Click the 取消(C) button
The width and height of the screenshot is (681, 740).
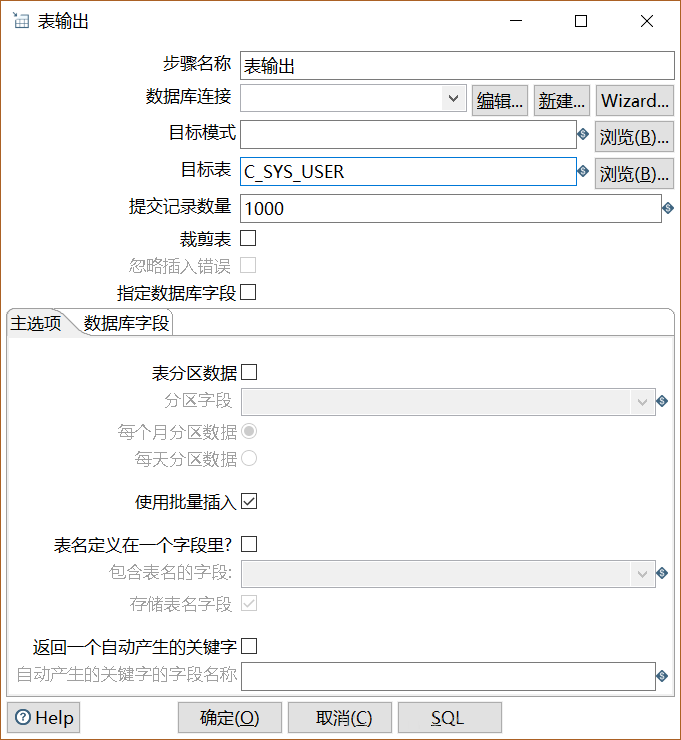point(340,718)
